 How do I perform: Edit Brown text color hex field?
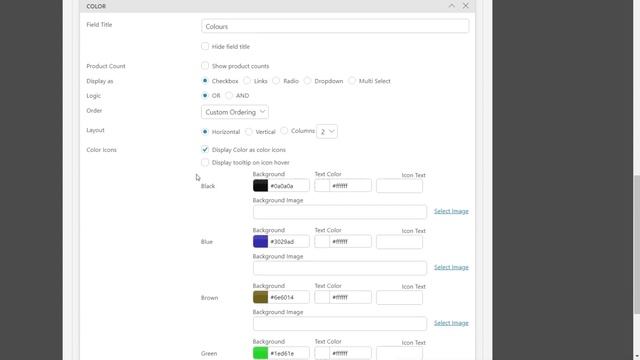[x=351, y=297]
